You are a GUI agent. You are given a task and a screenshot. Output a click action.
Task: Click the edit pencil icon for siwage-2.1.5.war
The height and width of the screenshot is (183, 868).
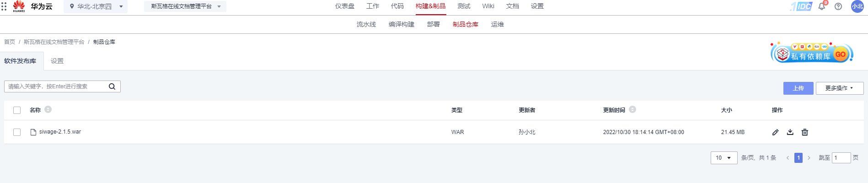click(x=775, y=132)
